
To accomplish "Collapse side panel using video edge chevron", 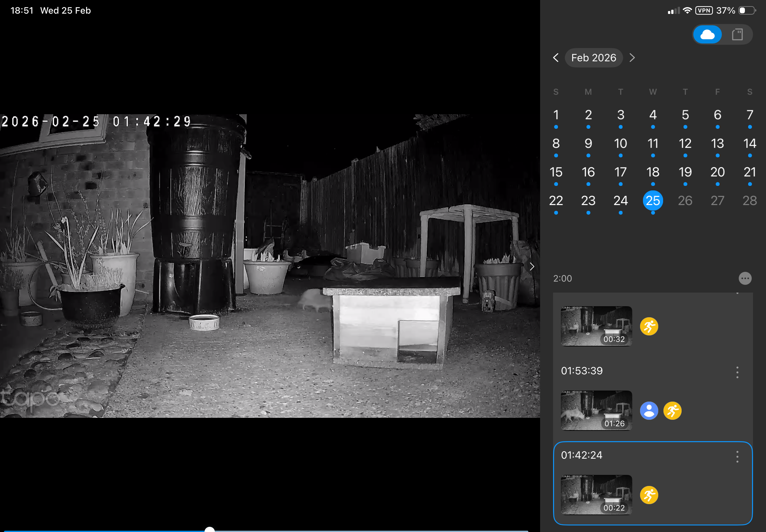I will pyautogui.click(x=532, y=266).
